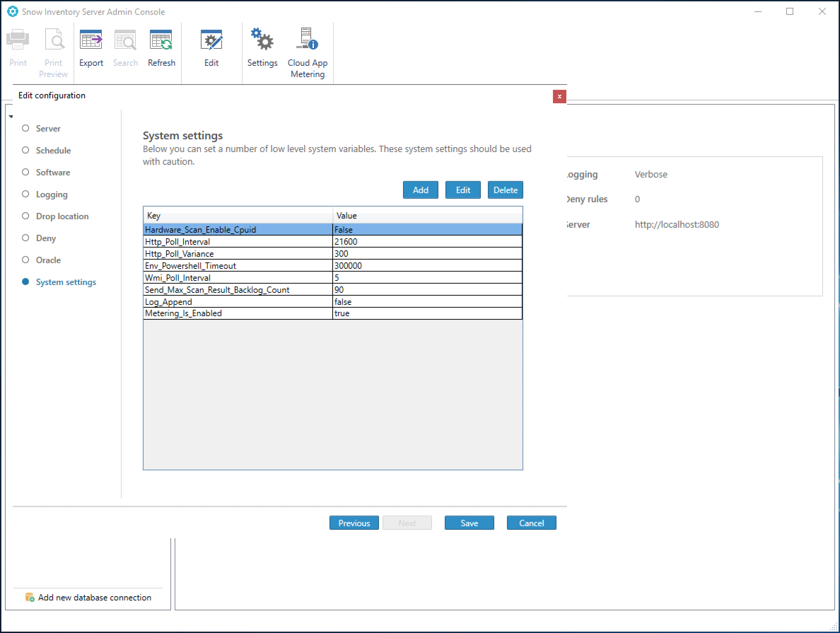Screen dimensions: 840x633
Task: Open Cloud App Metering icon
Action: click(x=307, y=39)
